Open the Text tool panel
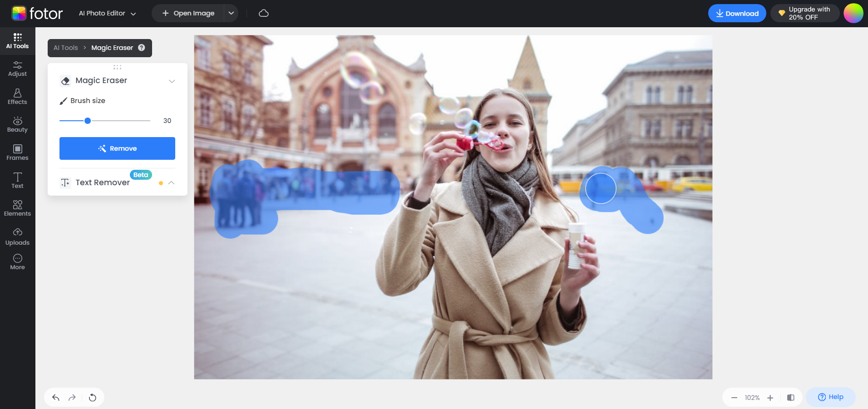 tap(17, 180)
